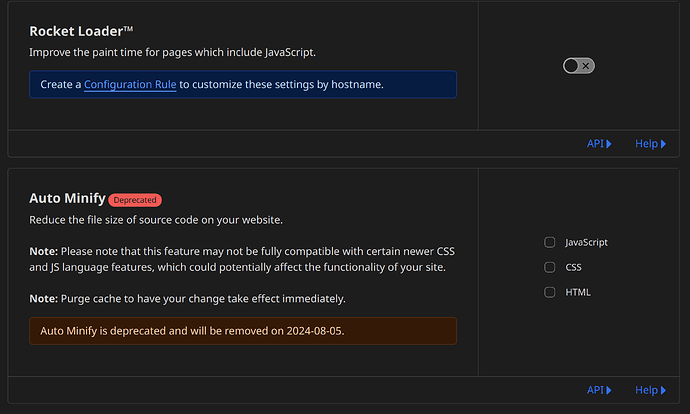The image size is (690, 414).
Task: Click the Auto Minify heading
Action: point(67,198)
